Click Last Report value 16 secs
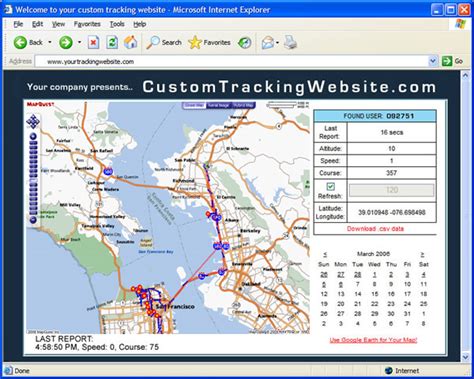This screenshot has height=379, width=474. point(392,132)
